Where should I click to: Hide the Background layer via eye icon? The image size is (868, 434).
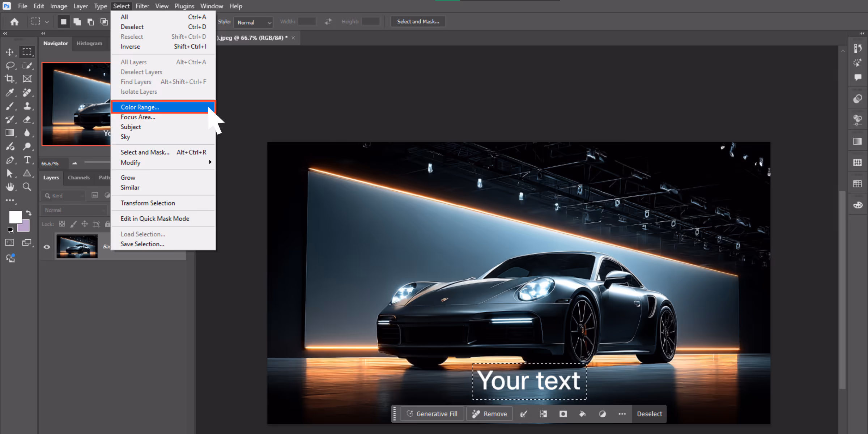click(47, 247)
